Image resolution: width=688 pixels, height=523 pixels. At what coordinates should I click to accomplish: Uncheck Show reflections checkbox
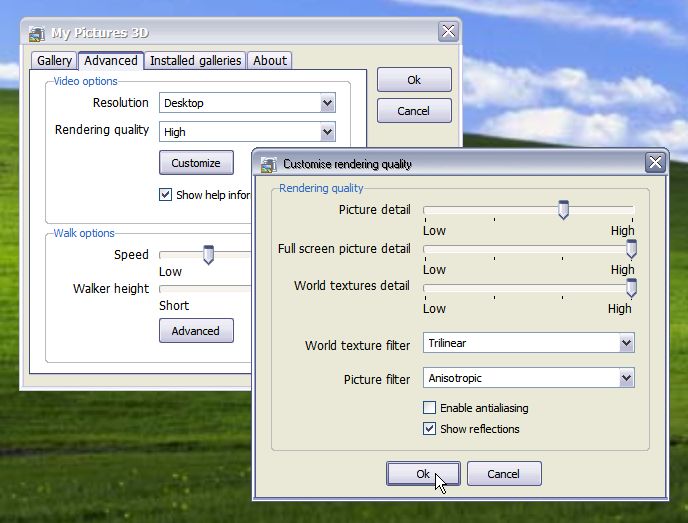(x=429, y=429)
